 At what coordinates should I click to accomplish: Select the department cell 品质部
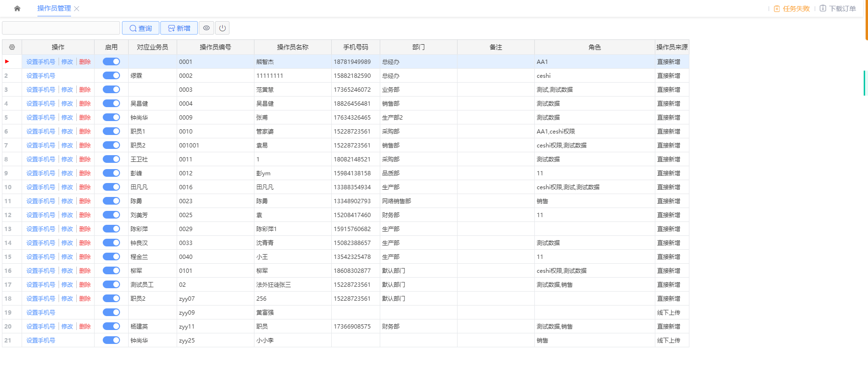pos(419,173)
